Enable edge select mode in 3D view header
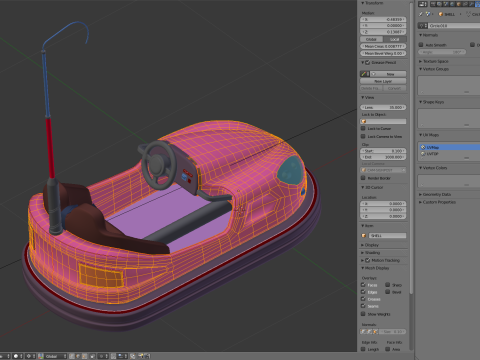The width and height of the screenshot is (480, 360). click(x=78, y=356)
